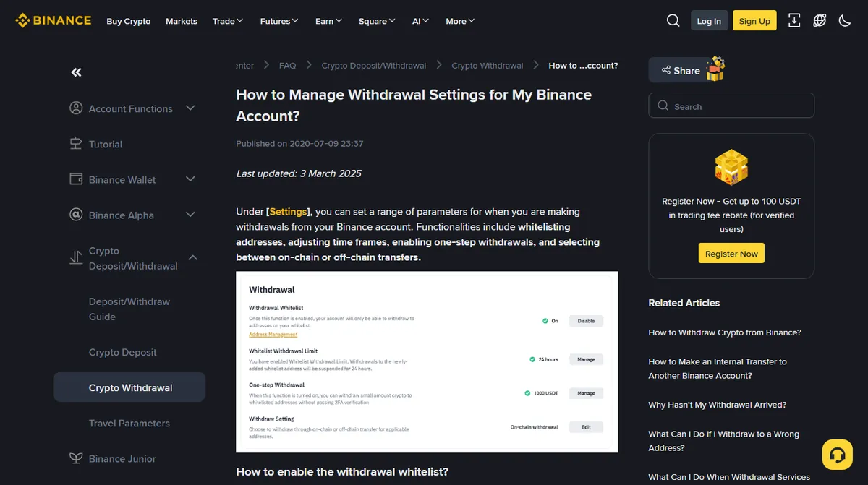Open 'How to Make an Internal Transfer' article
Image resolution: width=868 pixels, height=485 pixels.
718,369
